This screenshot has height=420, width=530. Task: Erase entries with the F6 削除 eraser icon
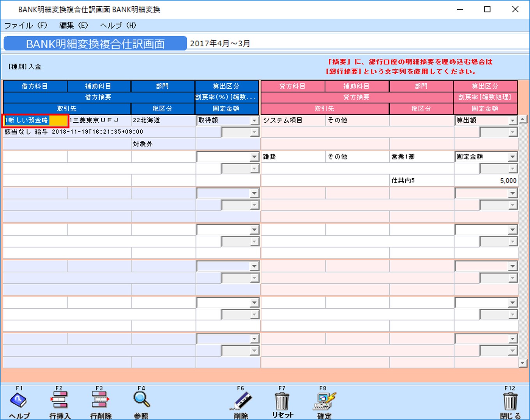(x=241, y=401)
